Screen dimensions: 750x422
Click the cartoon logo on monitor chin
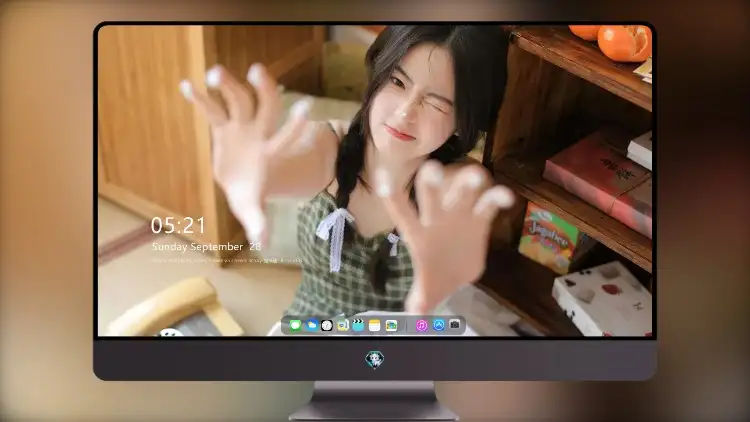pos(375,359)
